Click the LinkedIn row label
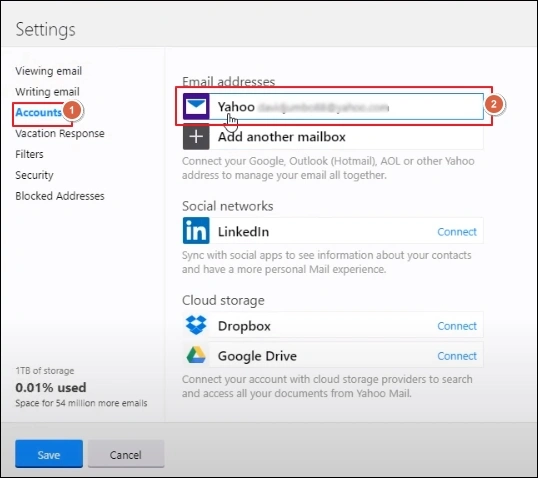The image size is (538, 478). click(x=243, y=232)
